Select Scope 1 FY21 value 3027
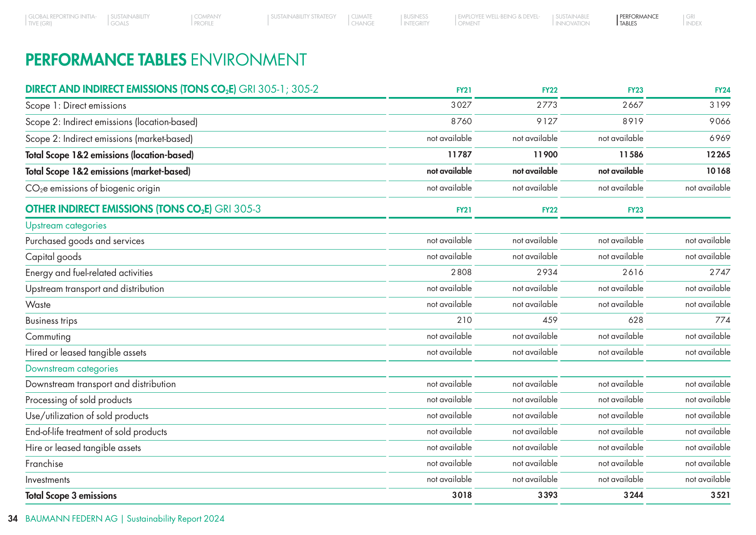Screen dimensions: 756x535 tap(461, 105)
